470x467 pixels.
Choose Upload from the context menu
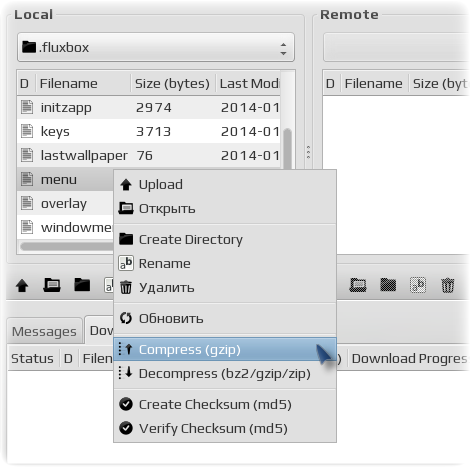[x=225, y=185]
